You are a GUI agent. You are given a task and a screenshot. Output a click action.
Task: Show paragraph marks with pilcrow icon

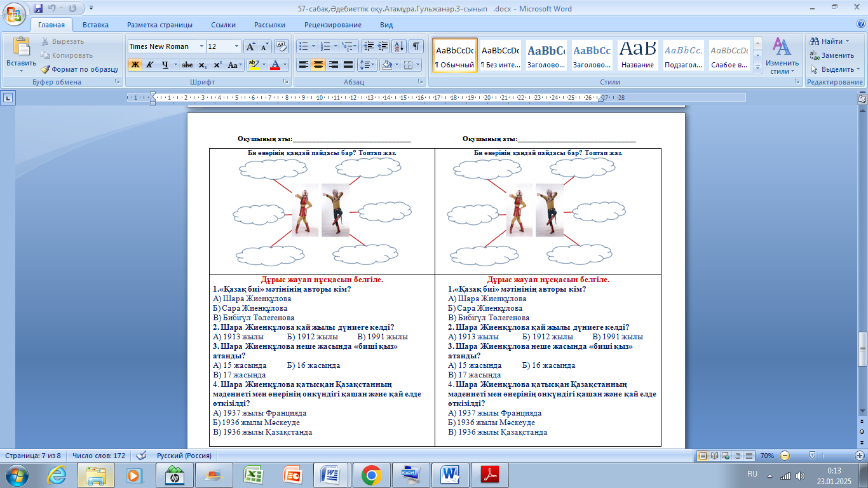[416, 46]
